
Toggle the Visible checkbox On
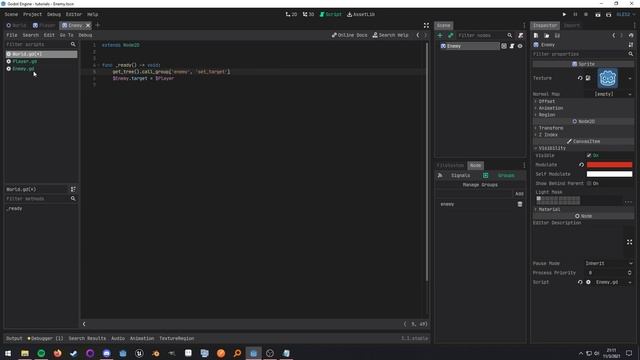(589, 156)
